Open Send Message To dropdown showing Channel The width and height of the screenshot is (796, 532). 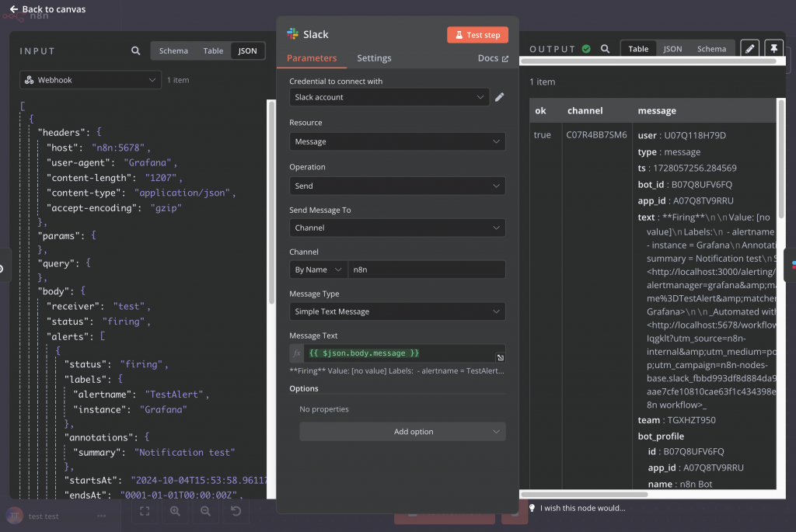click(x=397, y=228)
